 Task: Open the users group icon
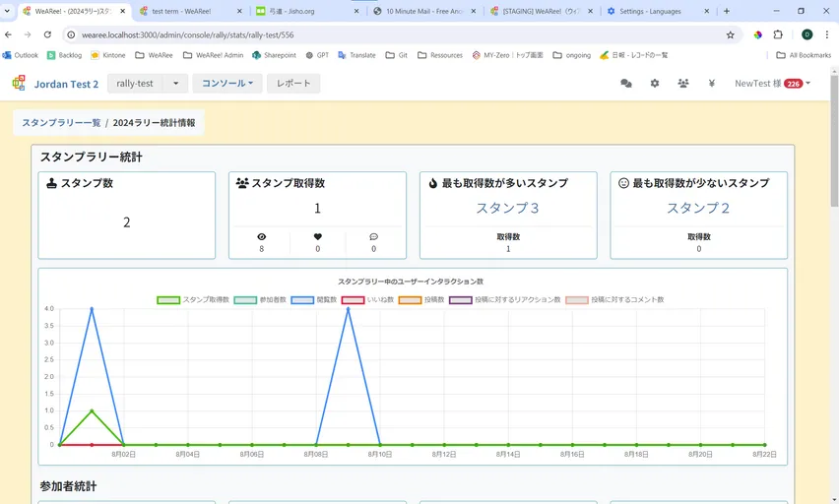[683, 84]
